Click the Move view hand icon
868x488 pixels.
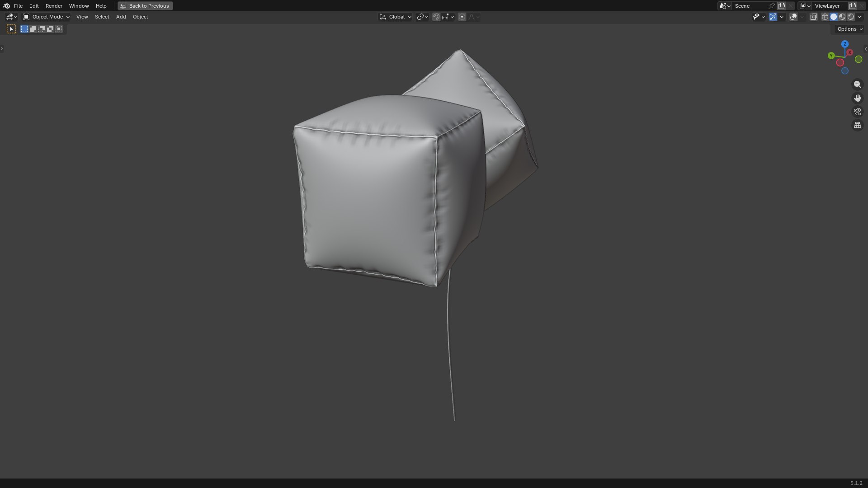pos(858,98)
